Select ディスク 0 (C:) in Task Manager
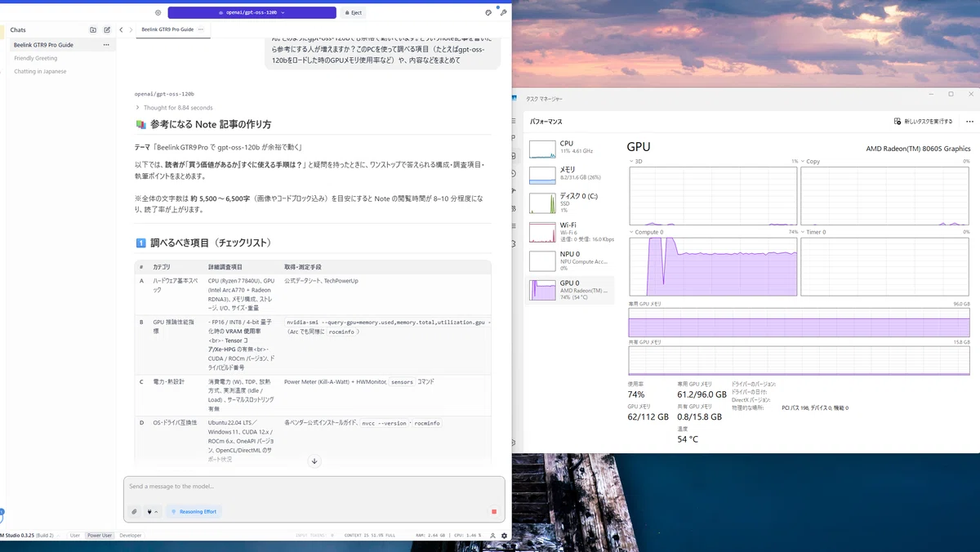 [x=571, y=203]
